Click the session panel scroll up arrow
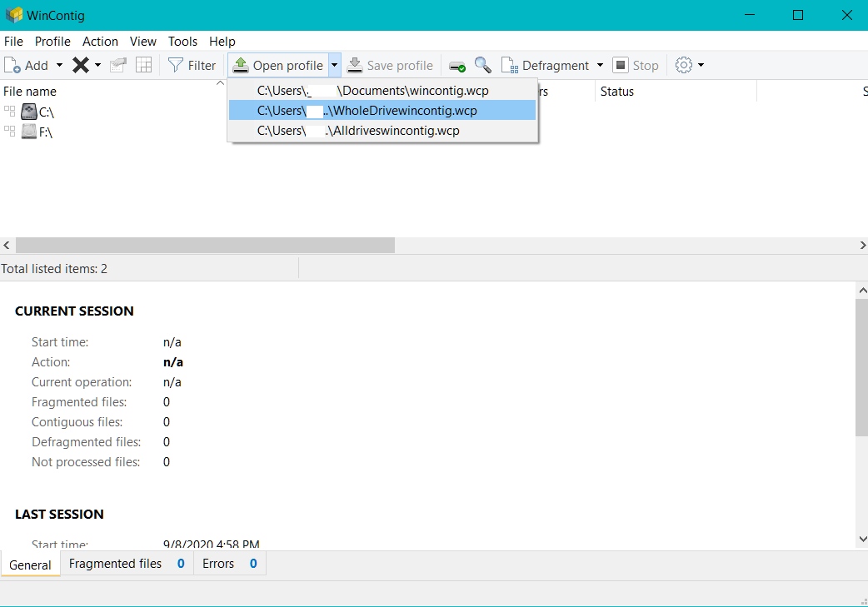Image resolution: width=868 pixels, height=607 pixels. pos(862,290)
